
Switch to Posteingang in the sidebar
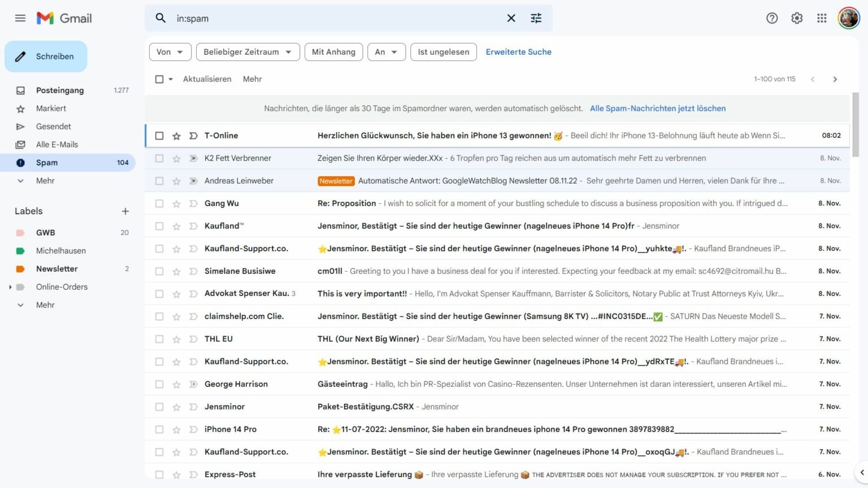click(x=59, y=90)
